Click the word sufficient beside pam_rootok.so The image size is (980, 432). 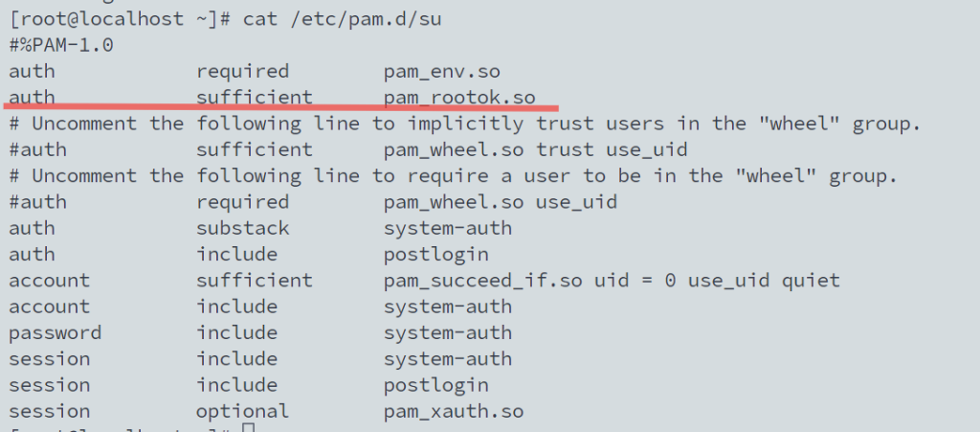coord(255,97)
